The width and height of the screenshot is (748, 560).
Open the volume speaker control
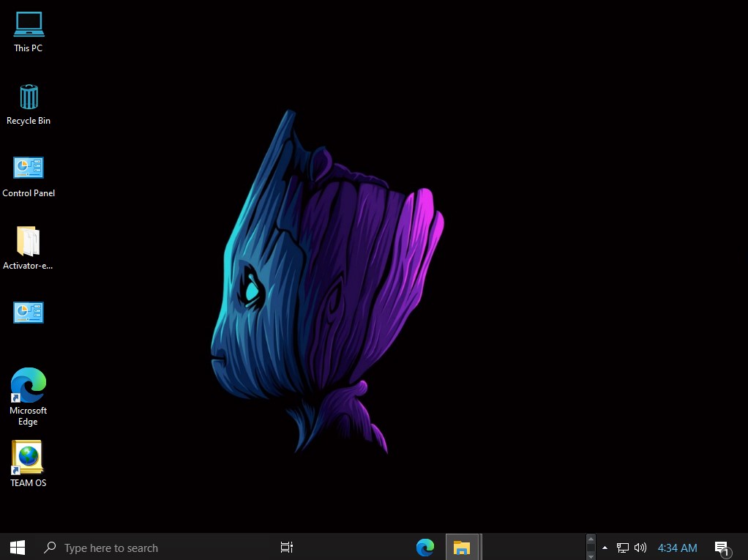[640, 548]
